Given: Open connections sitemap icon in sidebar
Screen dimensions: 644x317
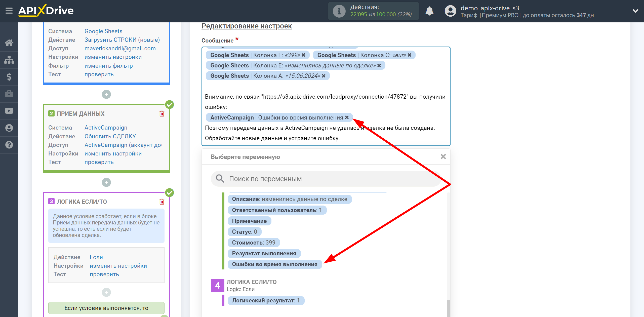Looking at the screenshot, I should 9,60.
